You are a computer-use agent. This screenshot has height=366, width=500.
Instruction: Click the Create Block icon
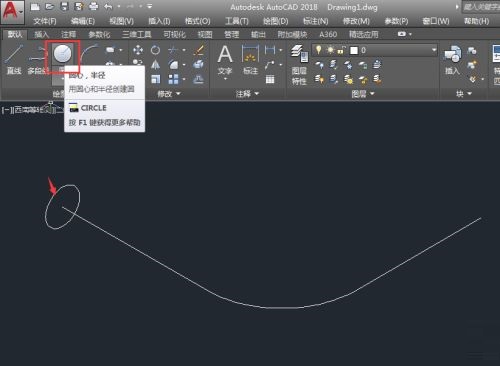[x=472, y=50]
